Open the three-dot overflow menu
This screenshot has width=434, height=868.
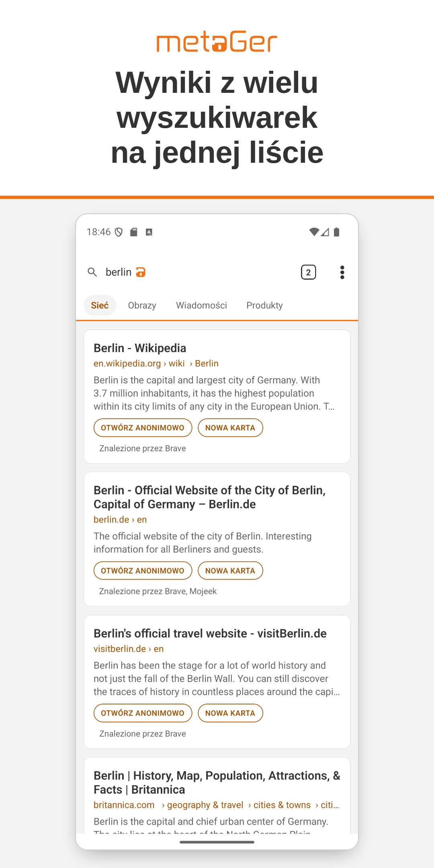(x=342, y=272)
